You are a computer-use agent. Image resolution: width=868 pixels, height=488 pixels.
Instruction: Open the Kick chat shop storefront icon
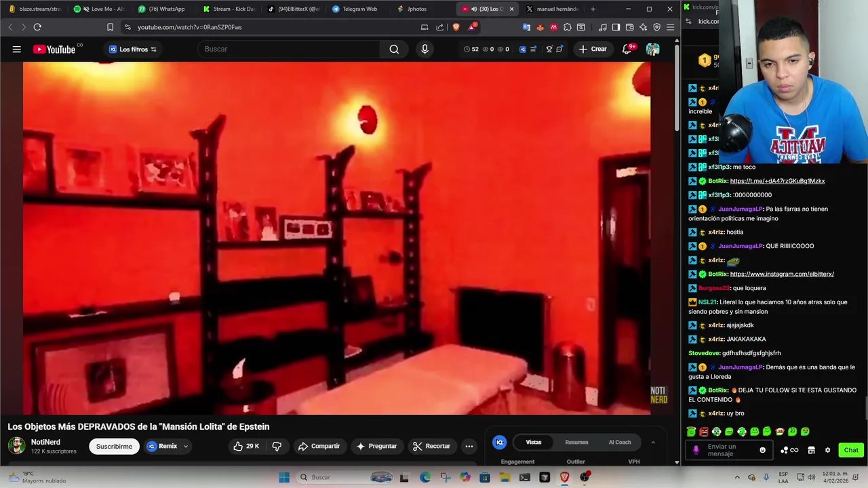tap(811, 450)
